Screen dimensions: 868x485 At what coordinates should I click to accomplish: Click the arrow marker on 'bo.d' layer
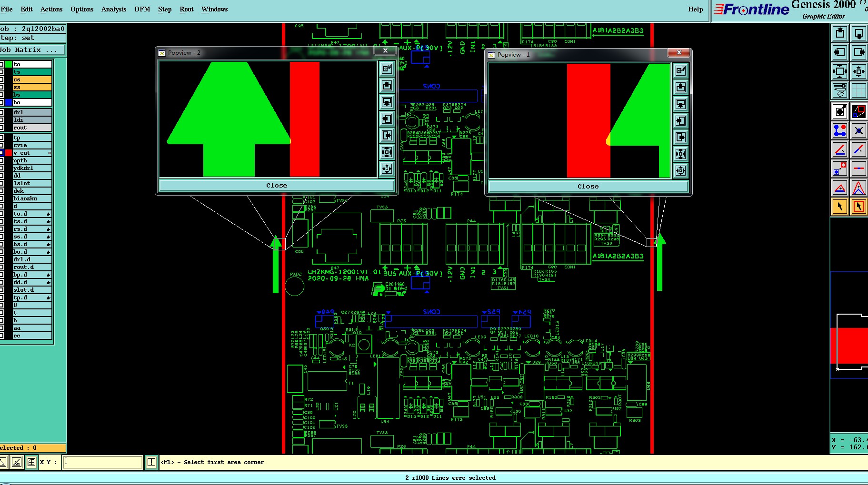pos(49,252)
